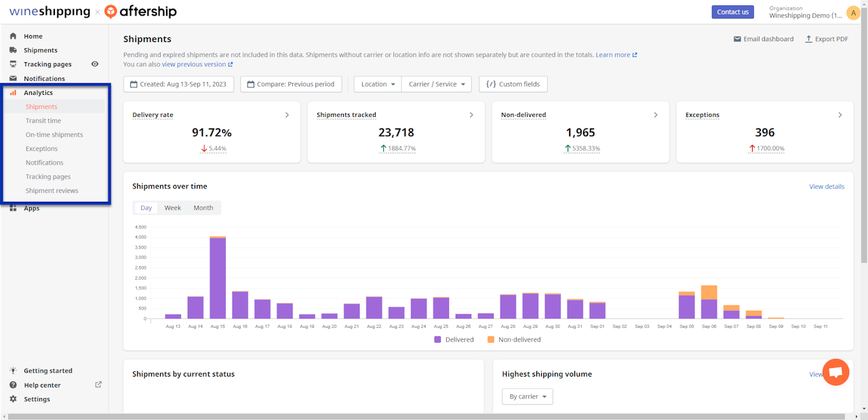Select Exceptions in Analytics menu
The height and width of the screenshot is (420, 868).
point(41,148)
